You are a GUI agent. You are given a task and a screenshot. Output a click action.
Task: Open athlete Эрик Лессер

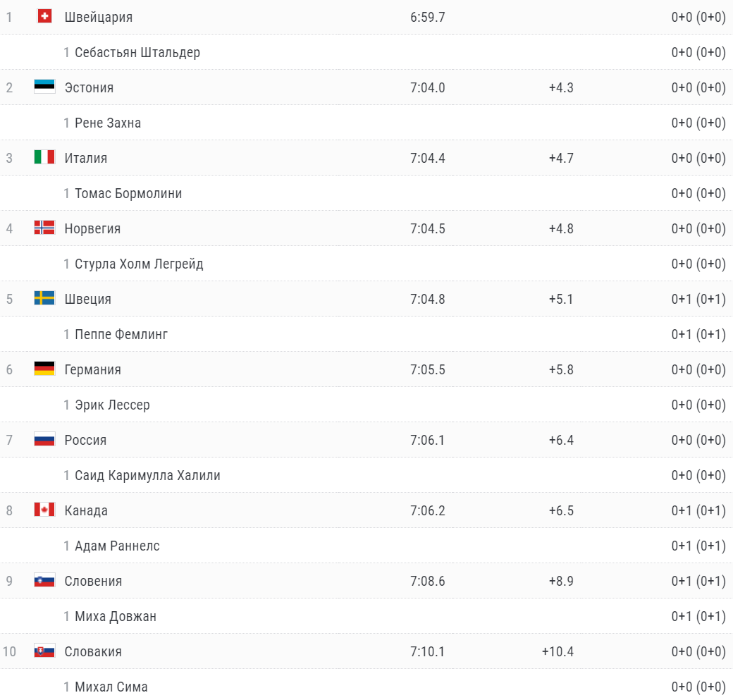click(112, 405)
